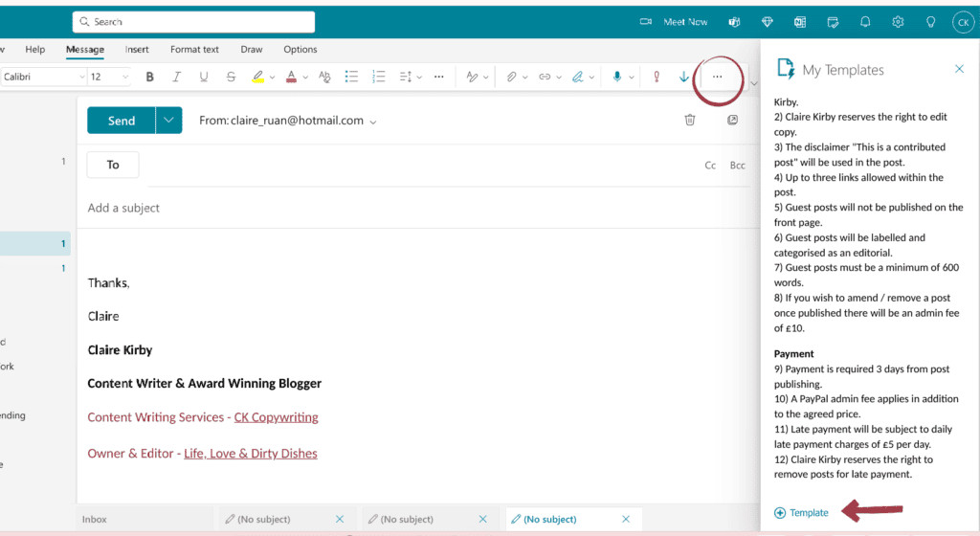Open the Format text tab
Viewport: 980px width, 536px height.
click(194, 50)
